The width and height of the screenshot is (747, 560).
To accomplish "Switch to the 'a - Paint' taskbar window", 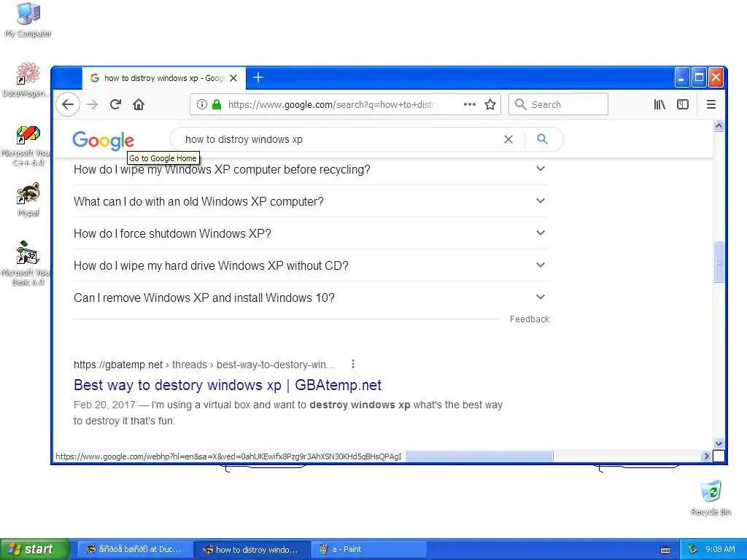I will (368, 550).
